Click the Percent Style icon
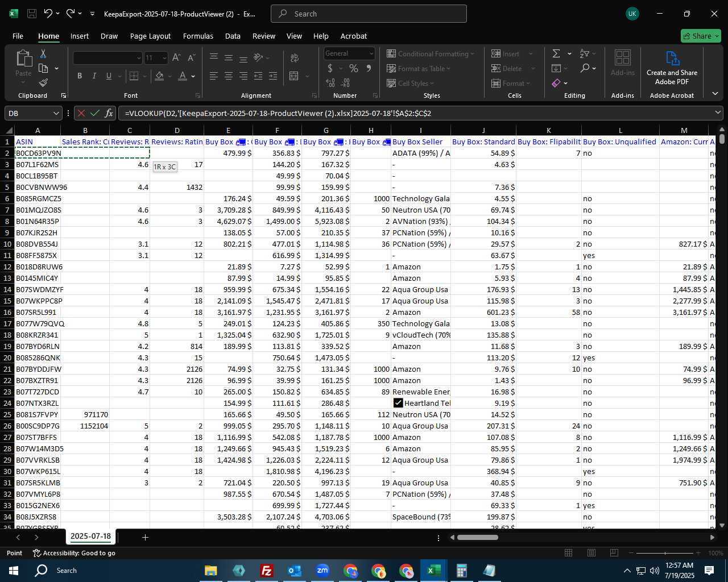Viewport: 728px width, 582px height. 354,68
